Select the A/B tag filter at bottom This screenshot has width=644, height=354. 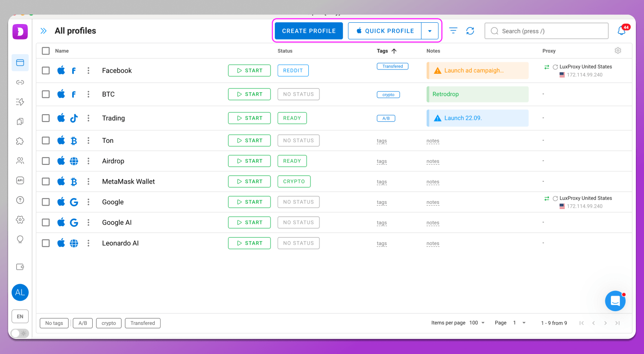click(83, 323)
